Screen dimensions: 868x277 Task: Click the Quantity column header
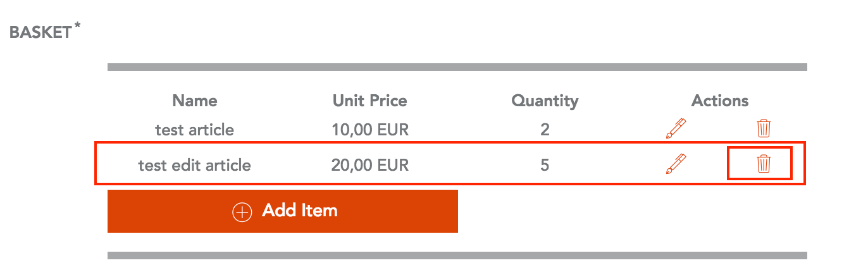click(x=545, y=101)
